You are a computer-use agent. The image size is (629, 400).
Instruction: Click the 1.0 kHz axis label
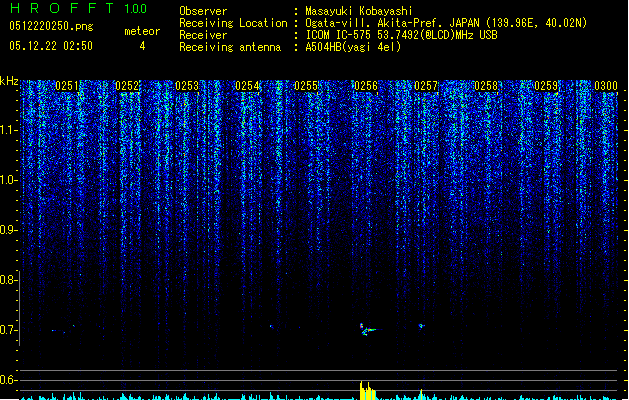click(8, 180)
